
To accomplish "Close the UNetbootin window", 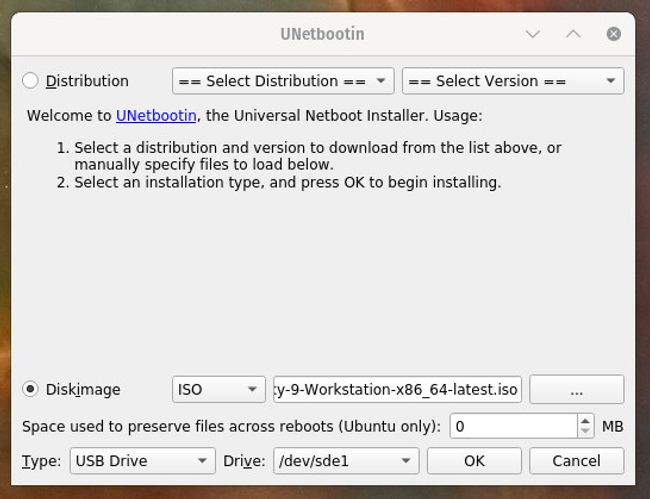I will point(614,34).
